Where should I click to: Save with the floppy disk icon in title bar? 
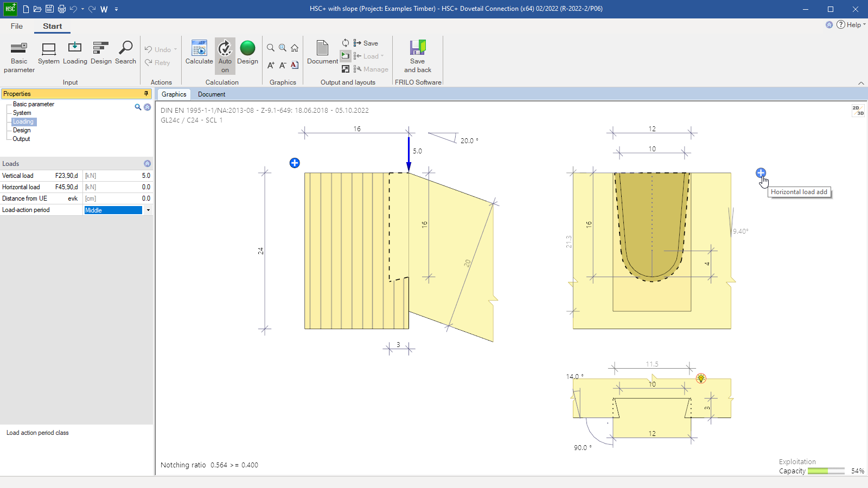[49, 9]
